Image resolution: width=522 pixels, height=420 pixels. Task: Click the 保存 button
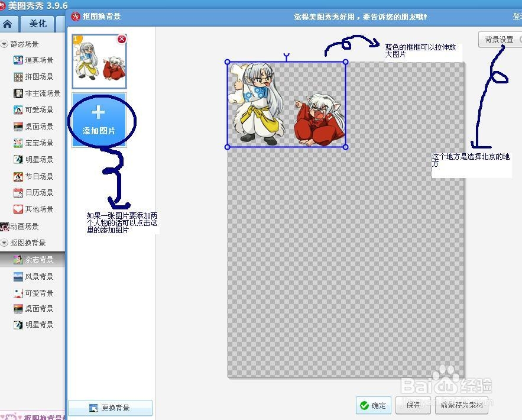click(x=413, y=405)
